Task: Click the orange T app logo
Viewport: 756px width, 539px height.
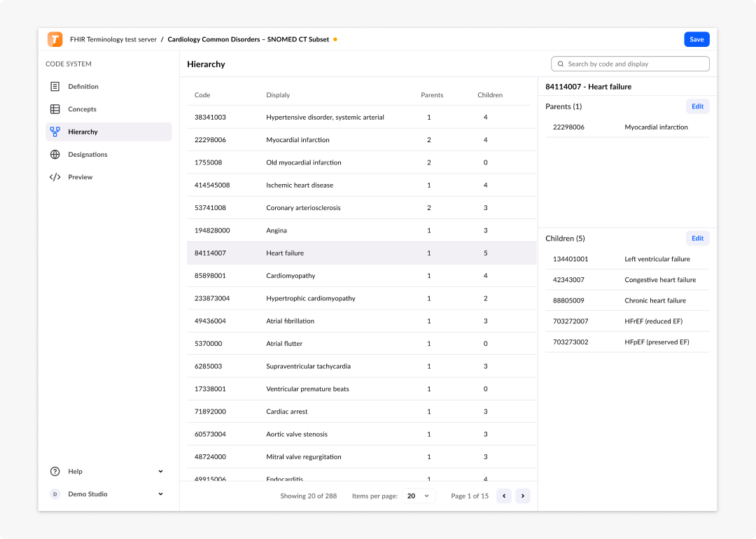Action: (x=55, y=39)
